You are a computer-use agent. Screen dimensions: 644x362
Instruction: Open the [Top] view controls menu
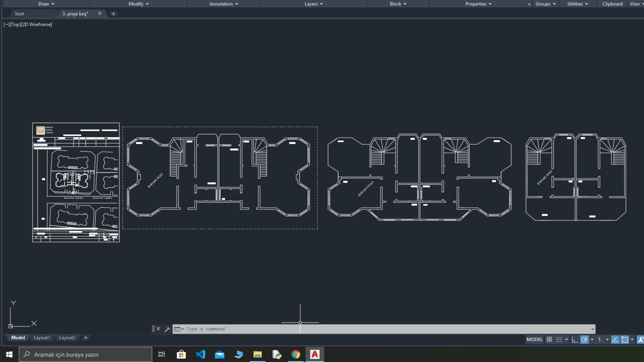[x=15, y=24]
